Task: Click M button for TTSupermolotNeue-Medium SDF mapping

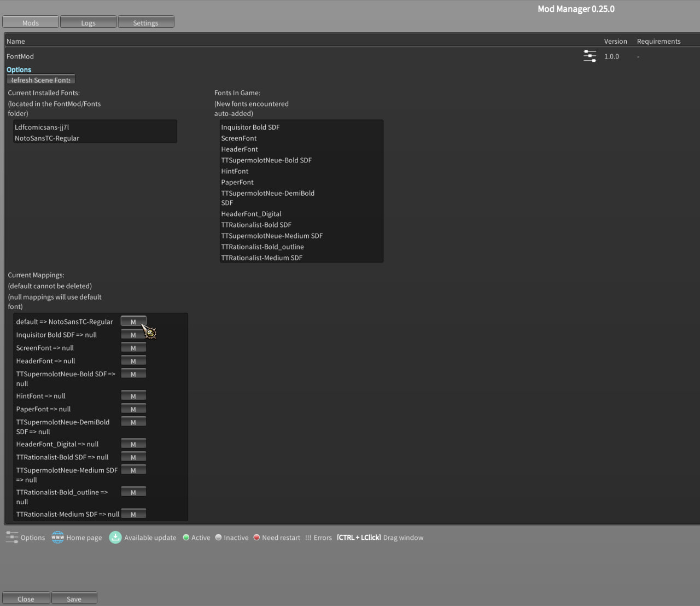Action: coord(133,470)
